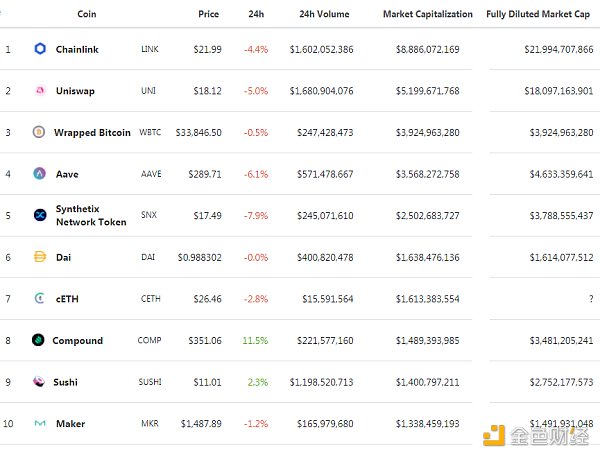Viewport: 600px width, 457px height.
Task: Select the AAVE ticker symbol
Action: 151,174
